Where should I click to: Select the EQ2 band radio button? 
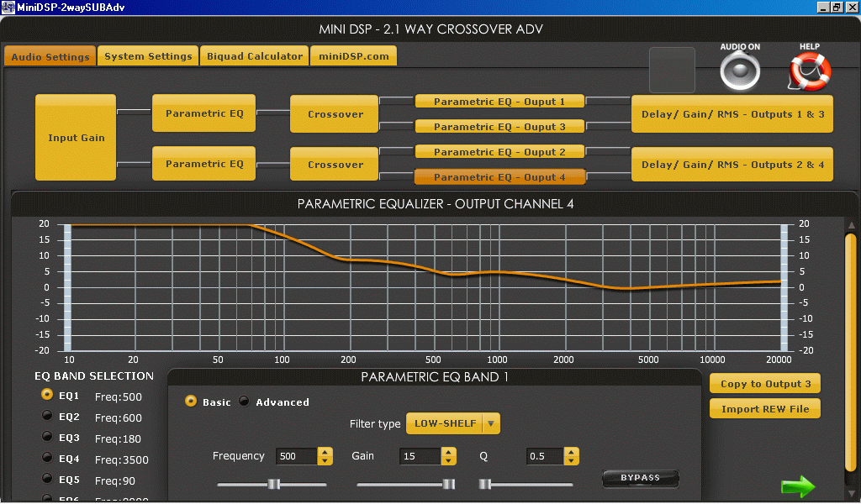click(47, 415)
